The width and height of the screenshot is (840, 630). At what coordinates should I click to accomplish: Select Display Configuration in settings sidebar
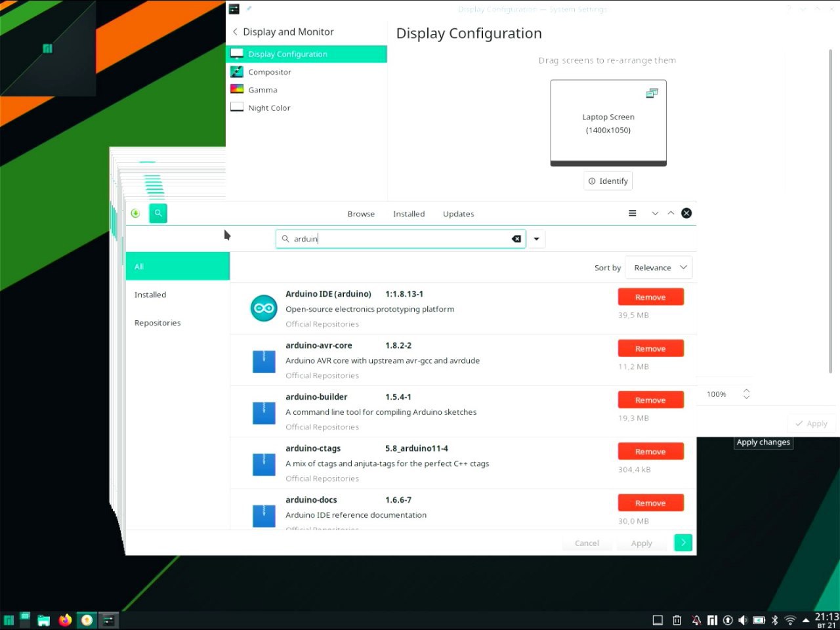tap(306, 54)
